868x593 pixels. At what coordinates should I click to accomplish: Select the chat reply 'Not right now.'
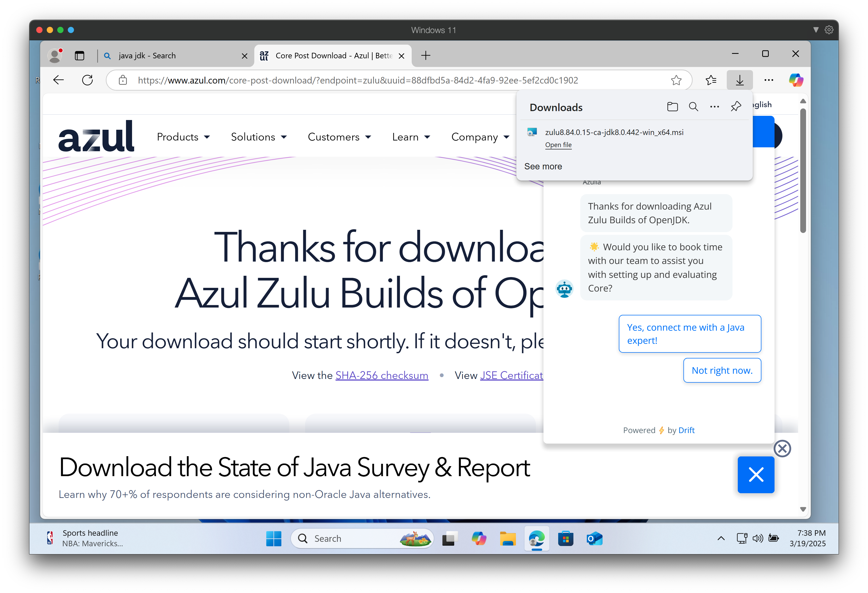[x=722, y=370]
